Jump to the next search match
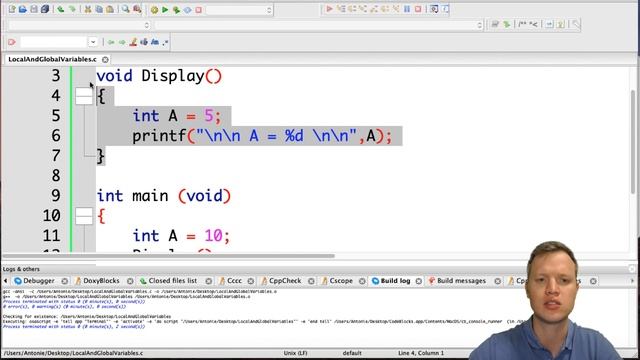Viewport: 640px width, 360px height. click(122, 42)
